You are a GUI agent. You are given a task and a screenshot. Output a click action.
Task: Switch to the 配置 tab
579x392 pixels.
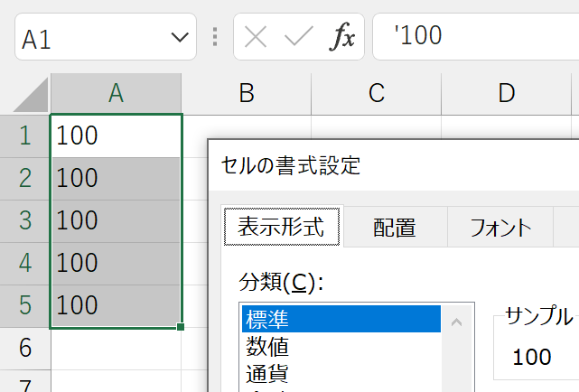(395, 228)
